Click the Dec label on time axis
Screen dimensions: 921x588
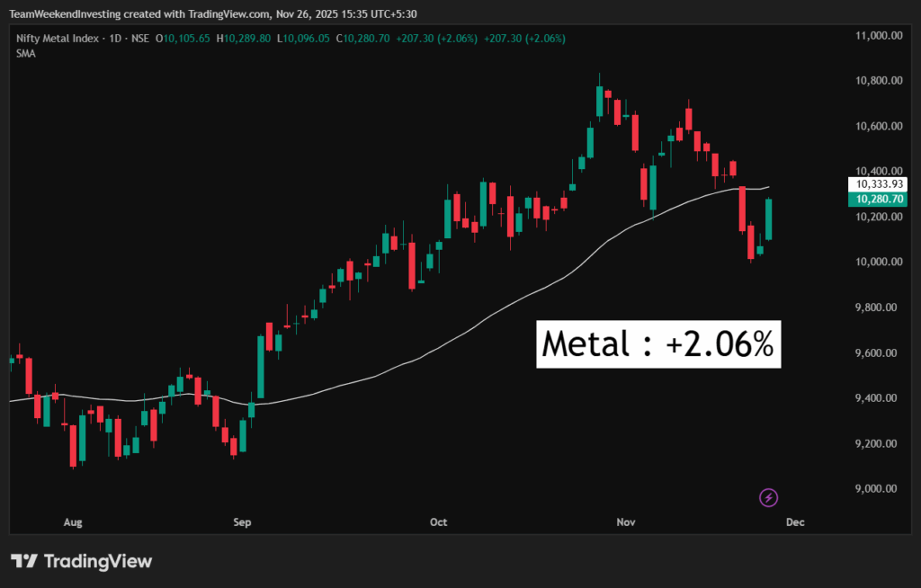[x=793, y=521]
